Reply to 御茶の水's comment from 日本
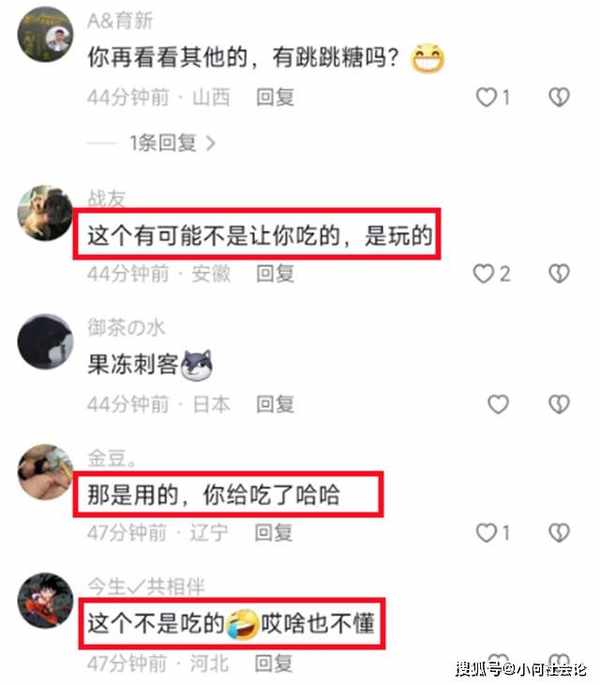Screen dimensions: 600x685 coord(275,404)
